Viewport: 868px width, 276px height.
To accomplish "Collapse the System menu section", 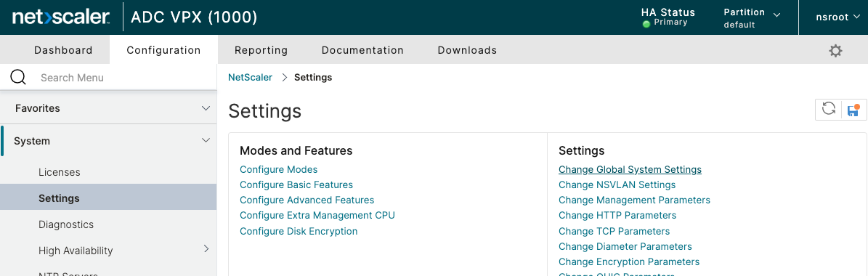I will pos(206,141).
